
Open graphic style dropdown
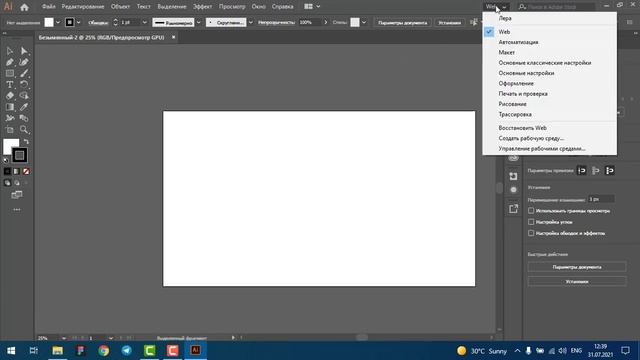tap(364, 22)
